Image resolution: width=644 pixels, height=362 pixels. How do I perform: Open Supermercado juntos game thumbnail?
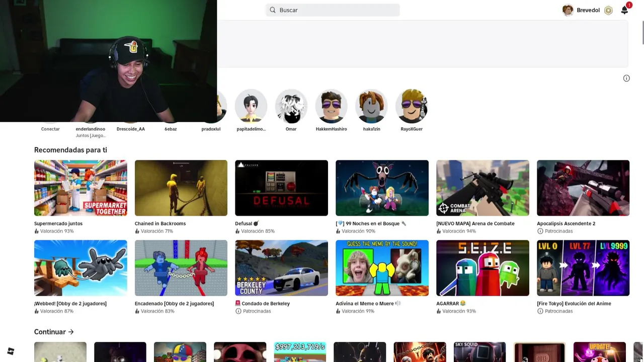click(80, 188)
